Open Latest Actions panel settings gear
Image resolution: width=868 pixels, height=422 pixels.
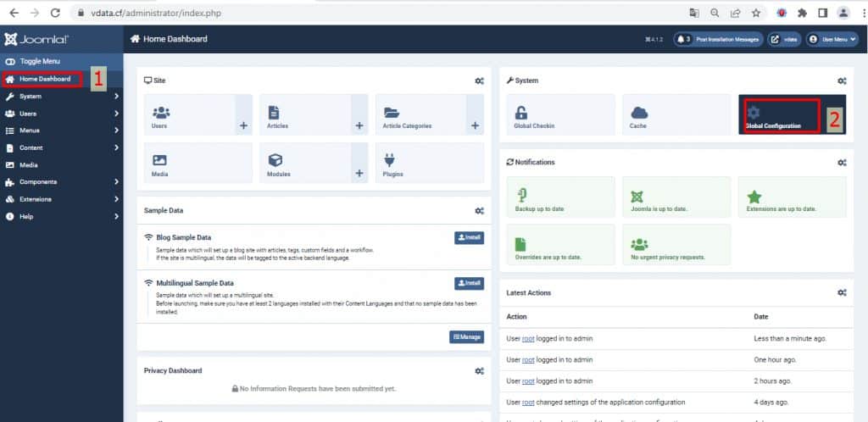pyautogui.click(x=842, y=292)
